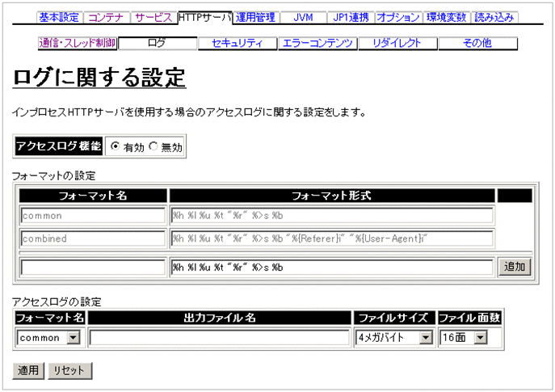Select the ログ sub-tab
Image resolution: width=555 pixels, height=392 pixels.
coord(158,43)
